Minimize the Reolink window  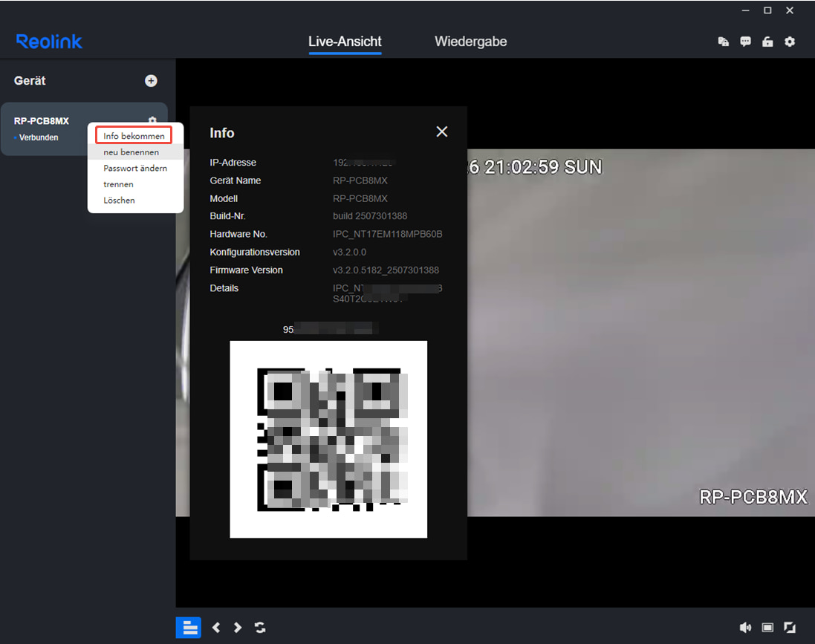click(745, 10)
